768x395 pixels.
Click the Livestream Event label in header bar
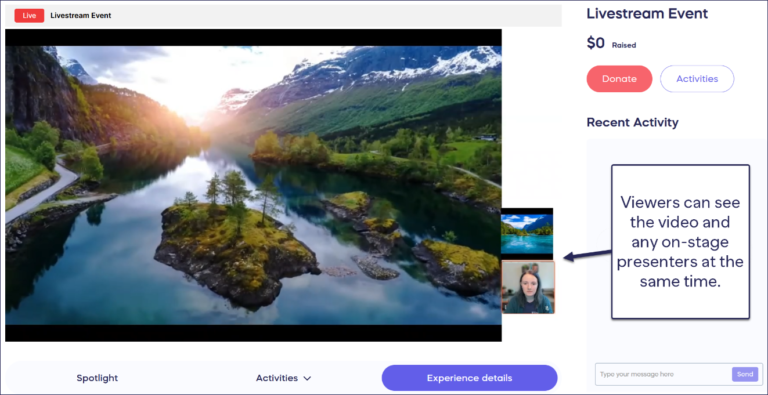(x=81, y=16)
